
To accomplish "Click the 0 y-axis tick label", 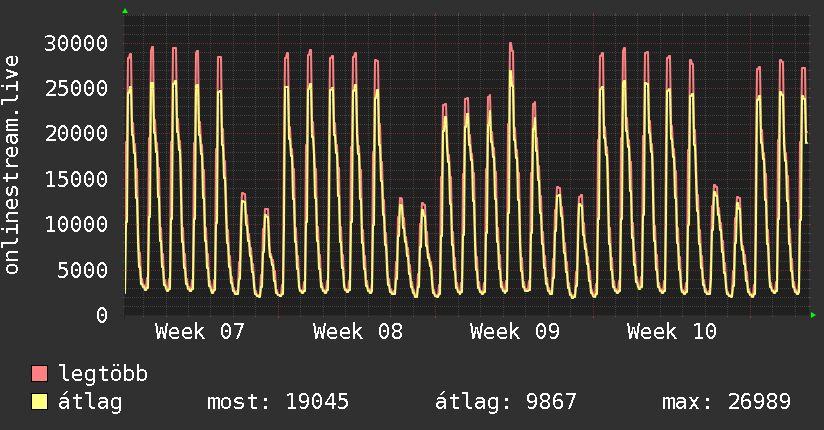I will (x=102, y=315).
